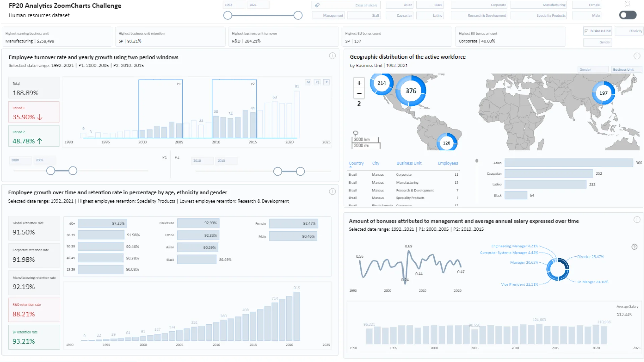
Task: Filter by Corporate business unit
Action: [479, 5]
